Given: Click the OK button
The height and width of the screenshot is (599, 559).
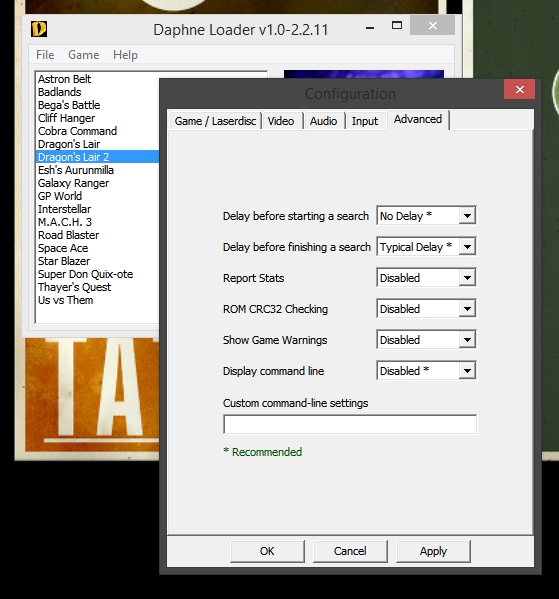Looking at the screenshot, I should point(267,551).
